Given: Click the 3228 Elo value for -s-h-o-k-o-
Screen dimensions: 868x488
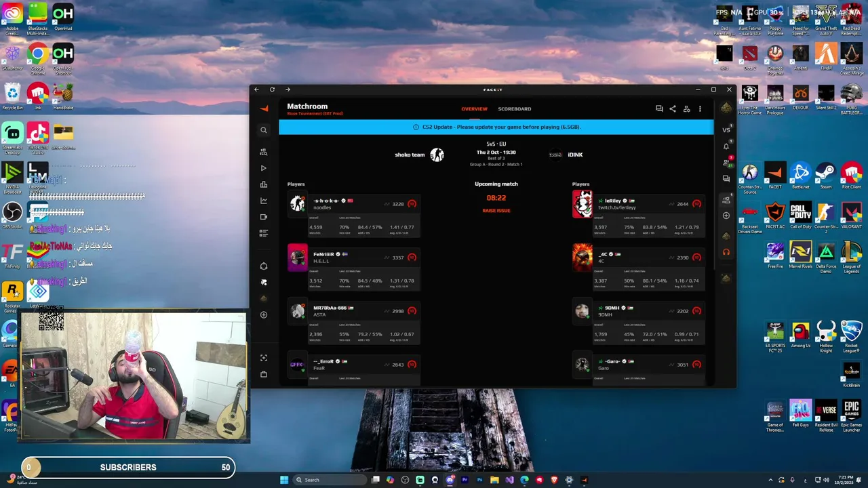Looking at the screenshot, I should [x=397, y=204].
